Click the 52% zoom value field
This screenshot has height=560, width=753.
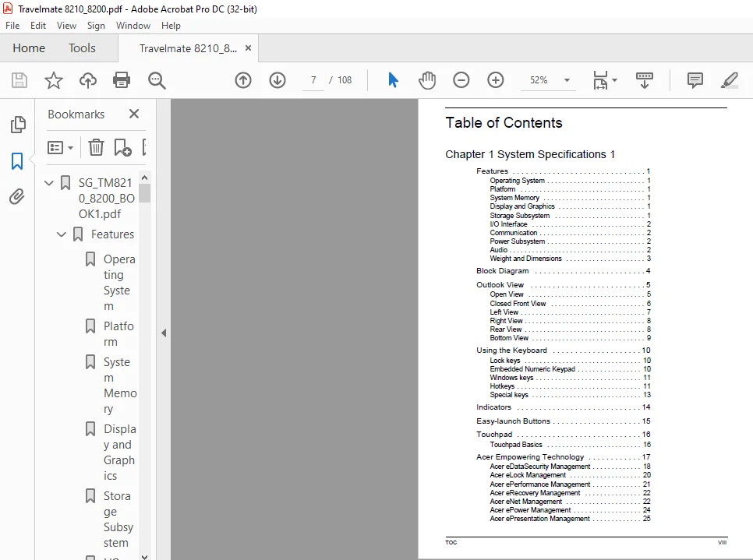539,80
